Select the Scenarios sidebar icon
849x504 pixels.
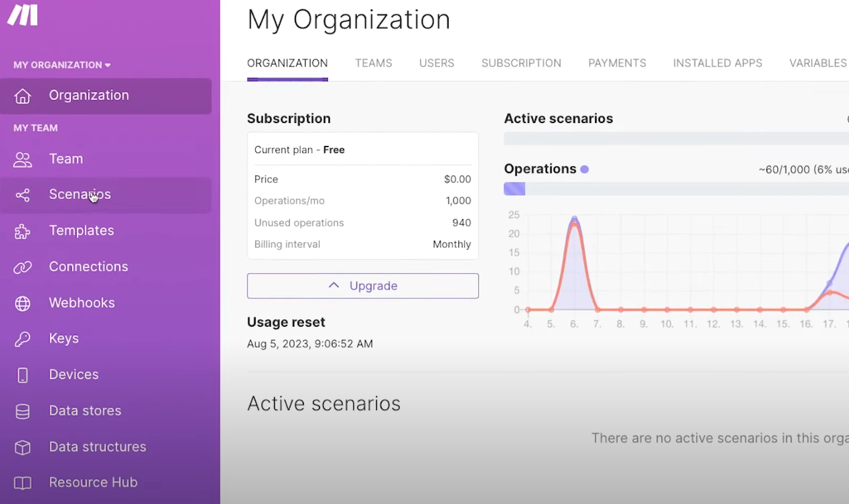click(22, 194)
